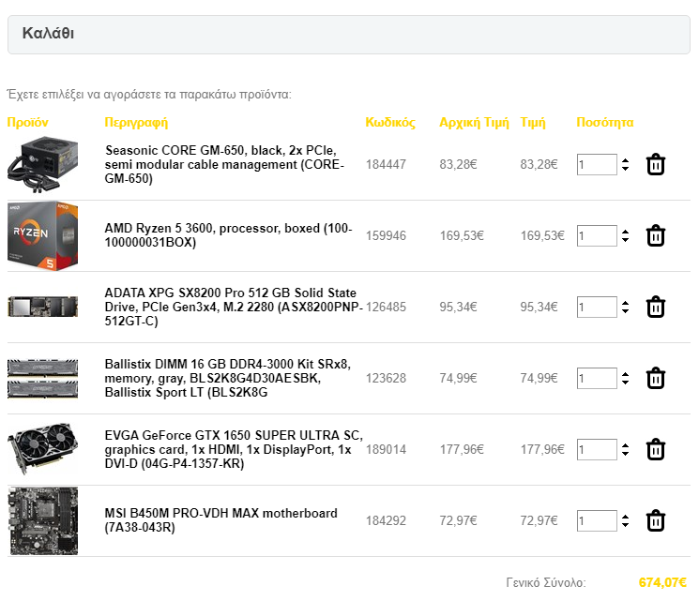The height and width of the screenshot is (616, 699).
Task: Decrease quantity of Seasonic CORE GM-650
Action: (x=625, y=169)
